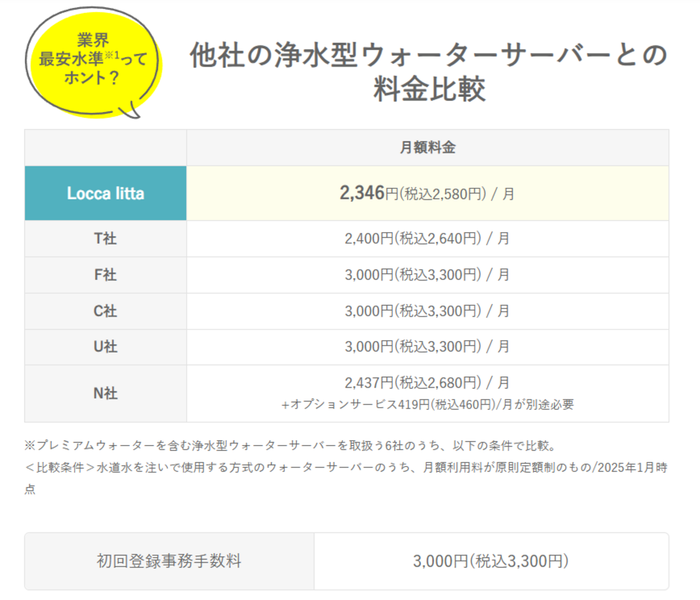Click N社's option service note text

click(428, 404)
